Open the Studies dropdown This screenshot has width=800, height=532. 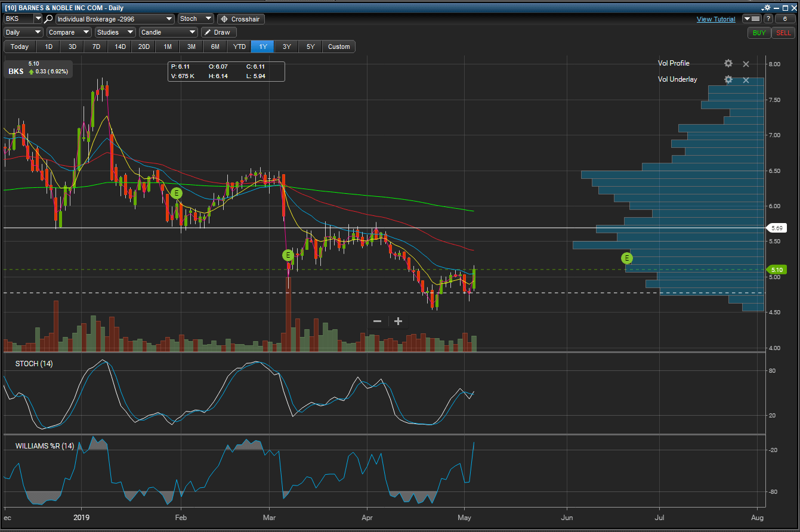[115, 32]
